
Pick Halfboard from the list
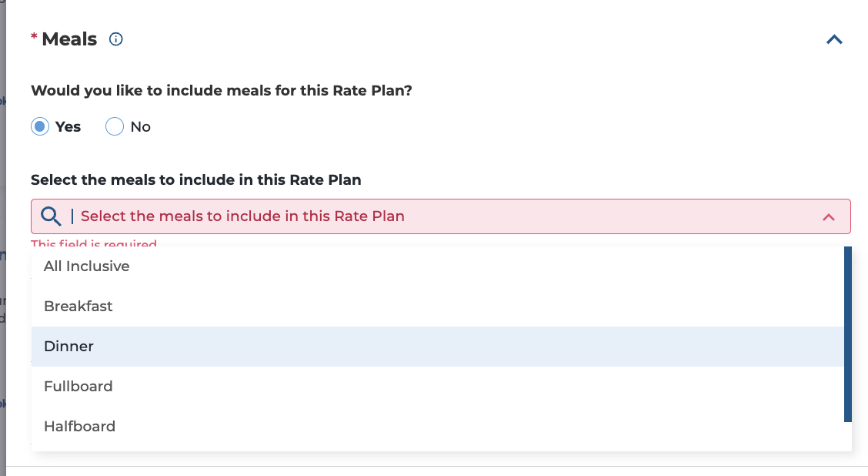[x=437, y=426]
